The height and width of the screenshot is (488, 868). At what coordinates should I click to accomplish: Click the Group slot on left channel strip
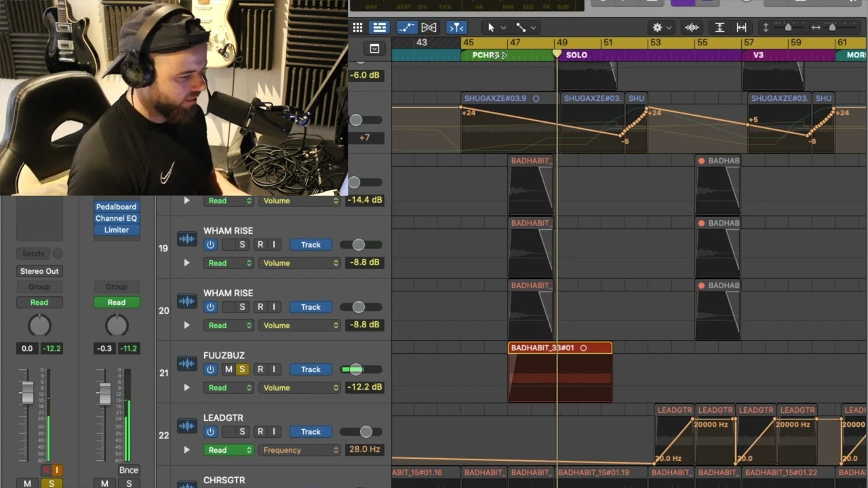(x=39, y=287)
